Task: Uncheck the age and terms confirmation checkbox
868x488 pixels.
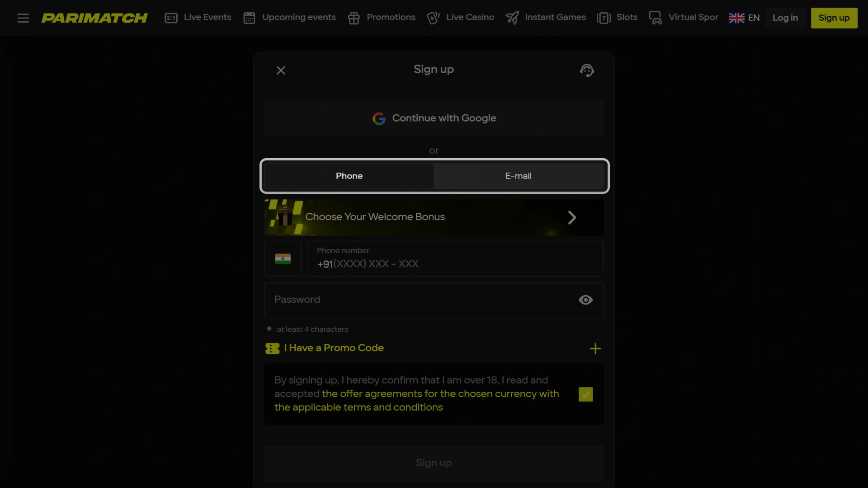Action: click(x=585, y=394)
